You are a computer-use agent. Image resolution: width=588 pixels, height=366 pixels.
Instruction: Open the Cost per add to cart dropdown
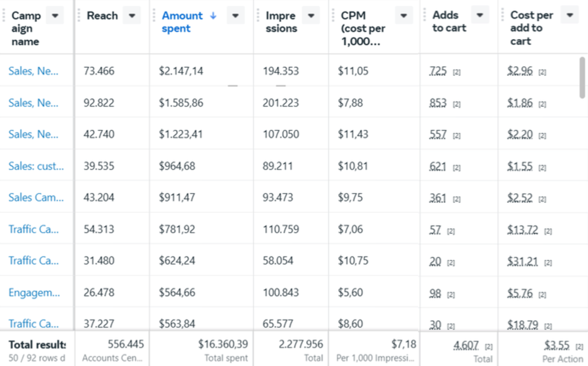[x=569, y=16]
